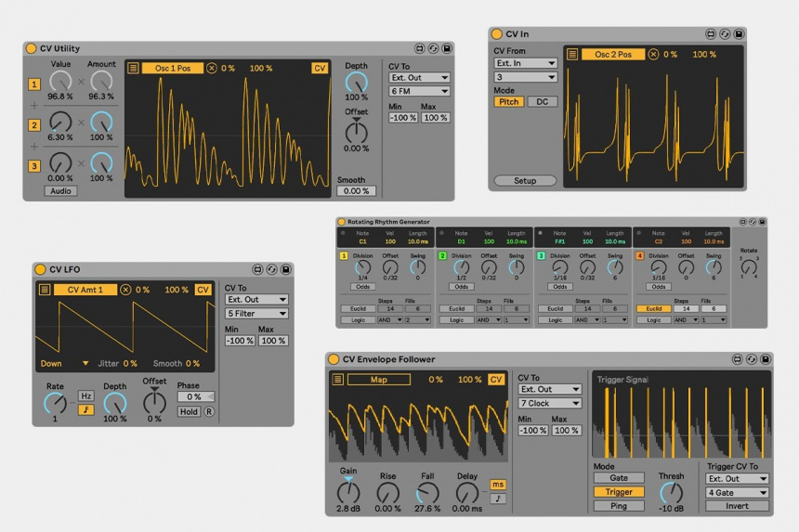The width and height of the screenshot is (799, 532).
Task: Open 5 Filter dropdown in CV LFO
Action: click(x=256, y=313)
